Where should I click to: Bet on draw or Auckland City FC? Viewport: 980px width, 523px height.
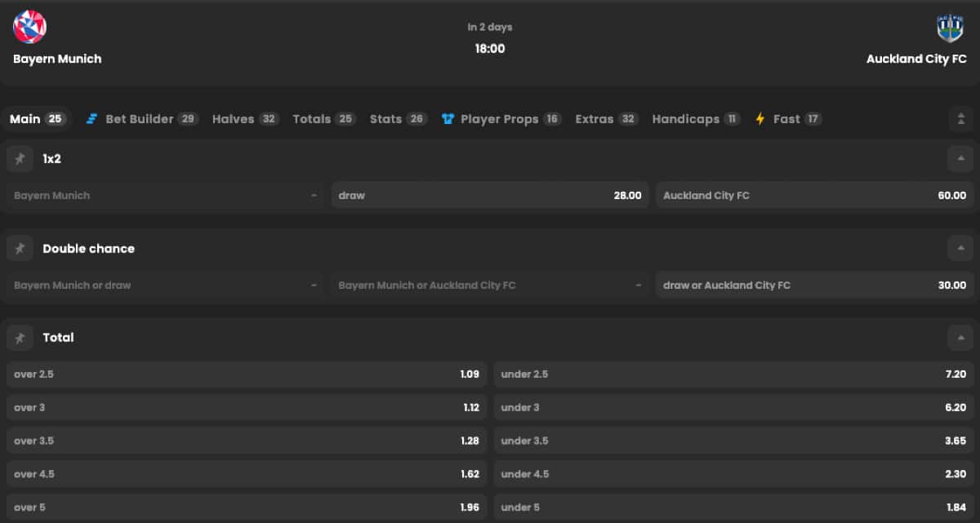pyautogui.click(x=814, y=286)
